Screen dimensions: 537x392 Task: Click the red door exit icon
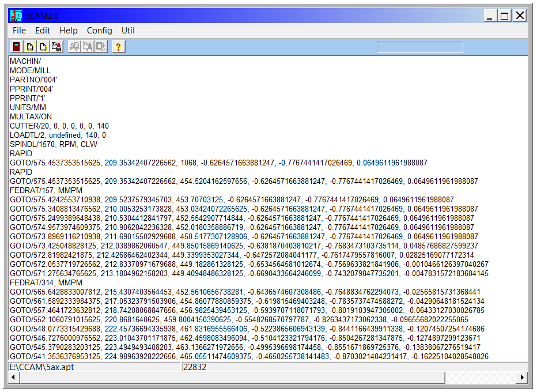[x=17, y=47]
